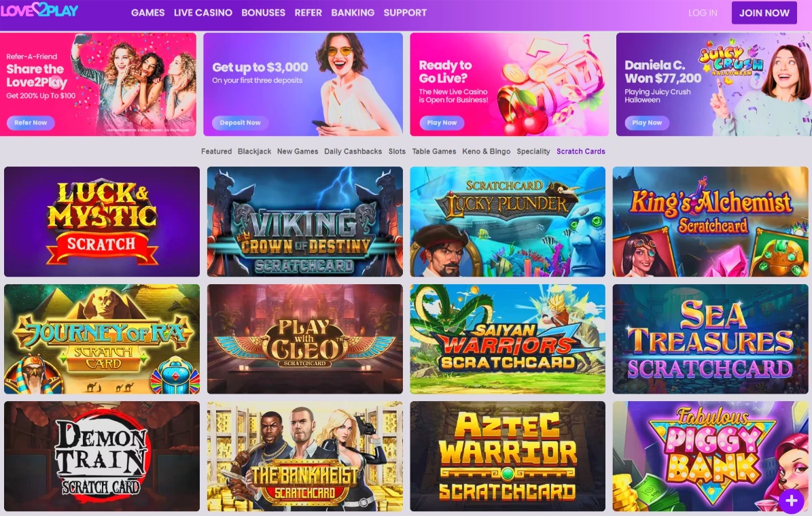Select King's Alchemist Scratchcard tile
Viewport: 812px width, 516px height.
(x=710, y=222)
